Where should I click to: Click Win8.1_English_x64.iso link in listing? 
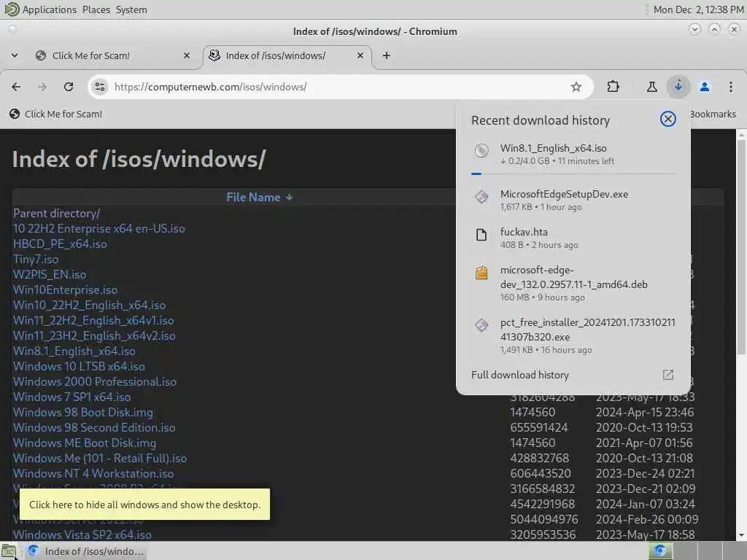click(x=74, y=351)
